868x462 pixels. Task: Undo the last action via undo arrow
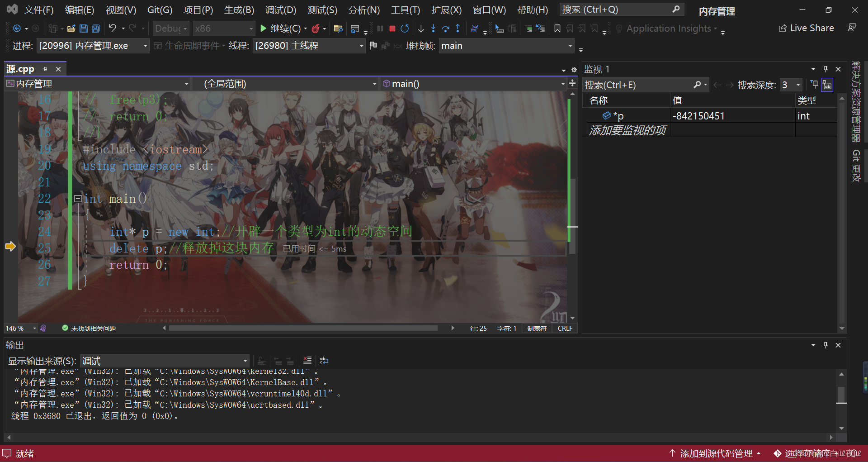point(113,29)
